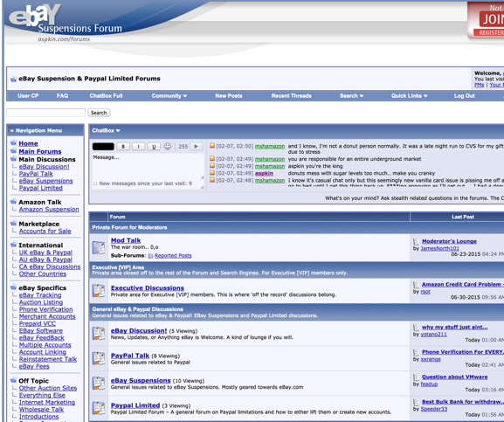Toggle underline formatting in ChatBox
The image size is (504, 422).
154,147
